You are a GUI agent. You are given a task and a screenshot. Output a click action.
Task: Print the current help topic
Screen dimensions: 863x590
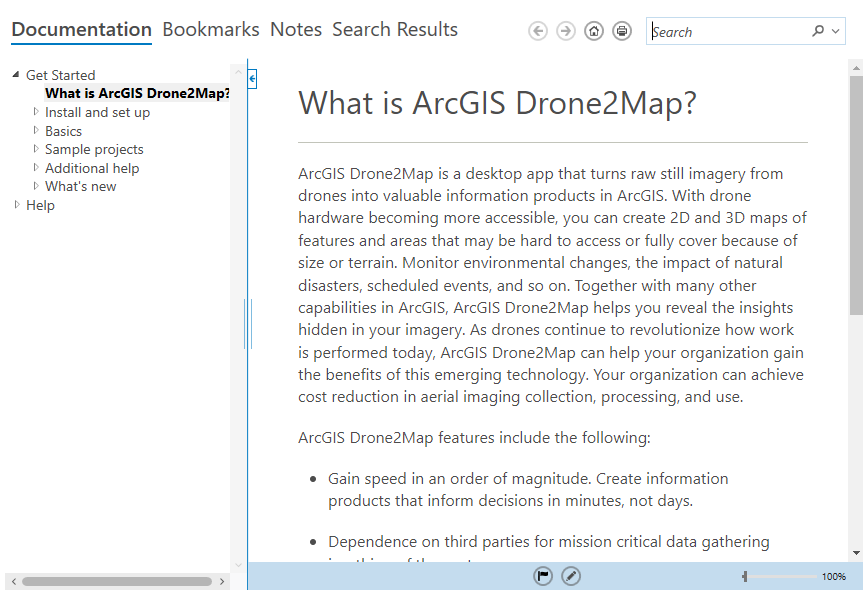(622, 31)
